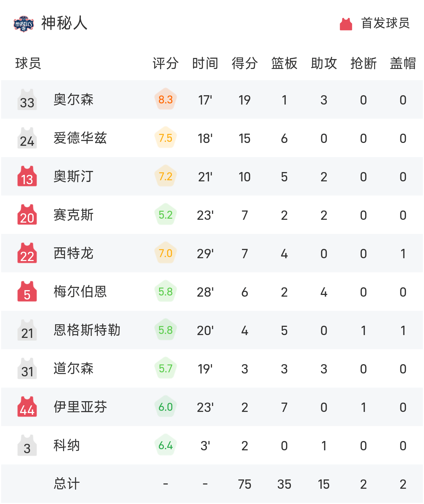Image resolution: width=424 pixels, height=504 pixels.
Task: Sort by the 得分 column header
Action: [x=244, y=64]
